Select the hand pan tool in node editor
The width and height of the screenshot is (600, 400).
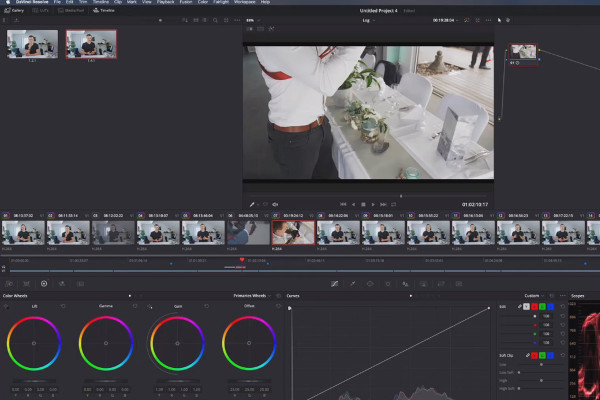click(x=508, y=20)
